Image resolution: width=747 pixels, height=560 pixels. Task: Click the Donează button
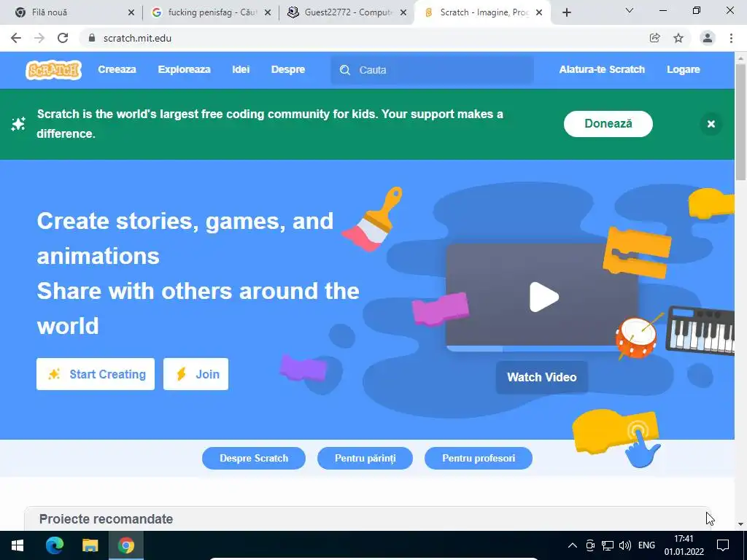(x=608, y=124)
